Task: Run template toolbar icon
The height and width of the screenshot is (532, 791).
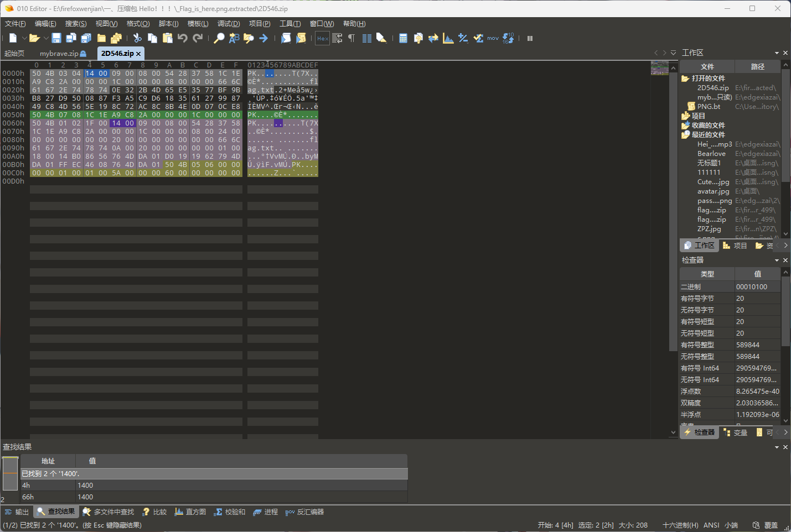Action: 301,38
